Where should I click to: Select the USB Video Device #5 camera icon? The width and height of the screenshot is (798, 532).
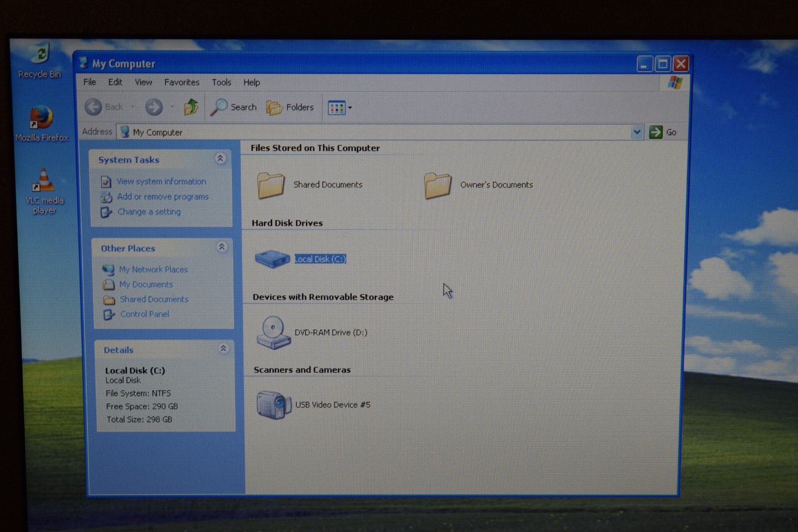pos(274,404)
